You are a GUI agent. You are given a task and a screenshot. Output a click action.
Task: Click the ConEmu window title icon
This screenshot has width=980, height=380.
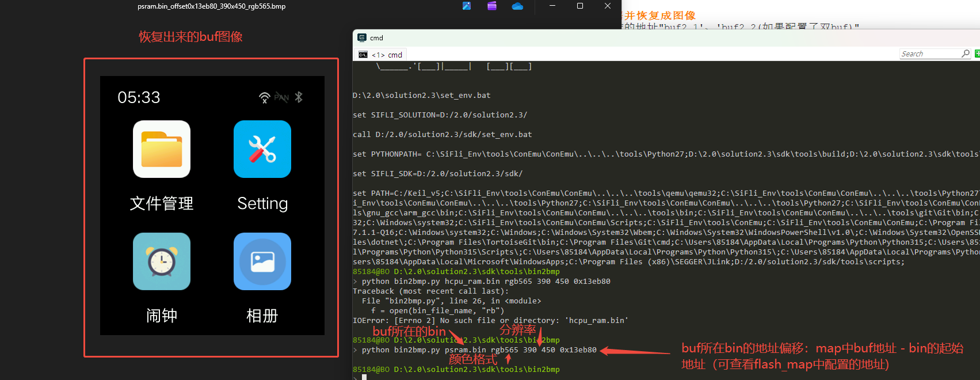tap(362, 38)
